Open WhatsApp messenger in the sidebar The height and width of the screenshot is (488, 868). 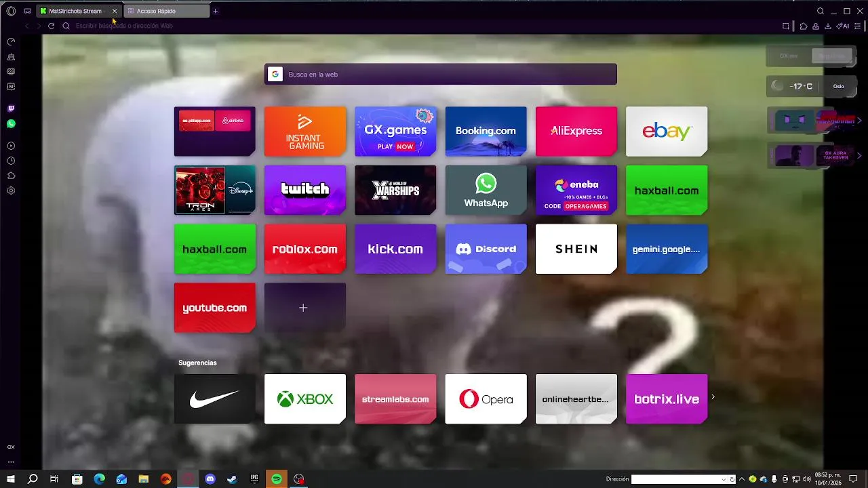coord(11,124)
